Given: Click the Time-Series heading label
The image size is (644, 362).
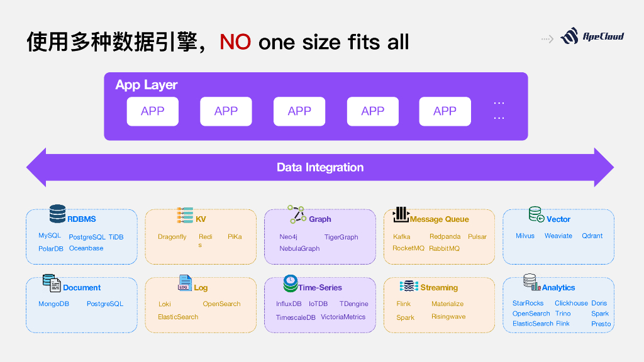Looking at the screenshot, I should coord(320,288).
